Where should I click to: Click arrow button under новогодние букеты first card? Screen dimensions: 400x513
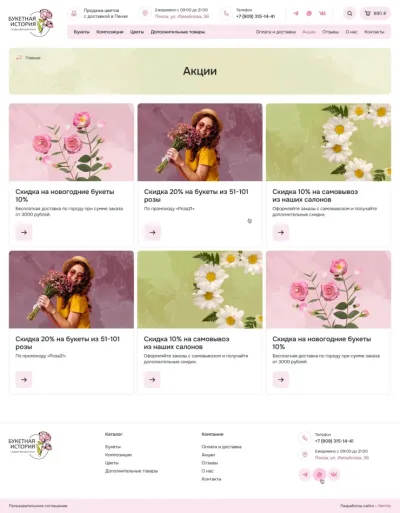[x=24, y=232]
